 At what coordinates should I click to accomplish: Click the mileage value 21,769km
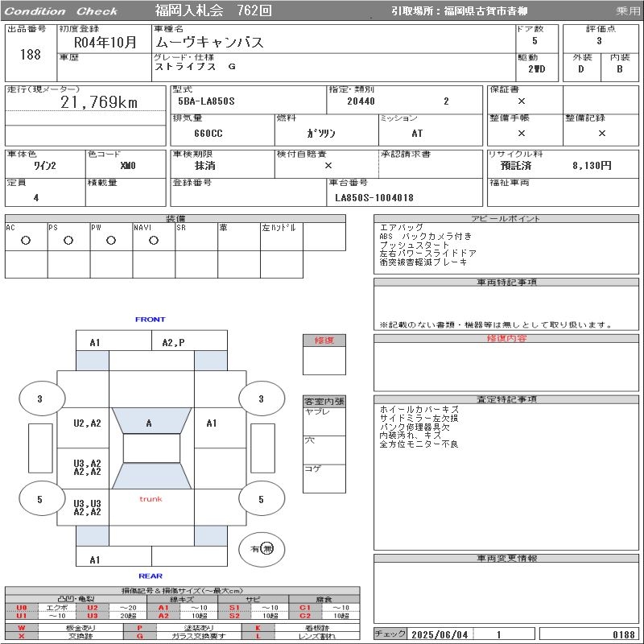[99, 102]
